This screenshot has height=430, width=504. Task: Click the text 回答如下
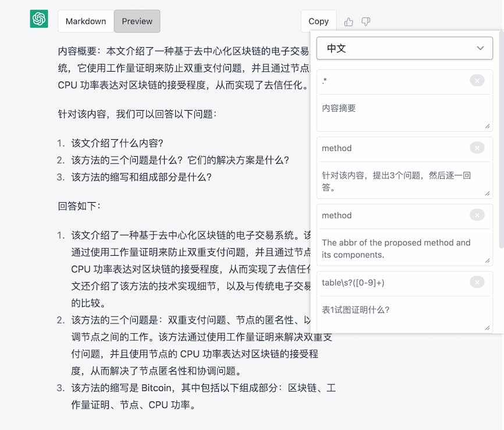[x=79, y=206]
